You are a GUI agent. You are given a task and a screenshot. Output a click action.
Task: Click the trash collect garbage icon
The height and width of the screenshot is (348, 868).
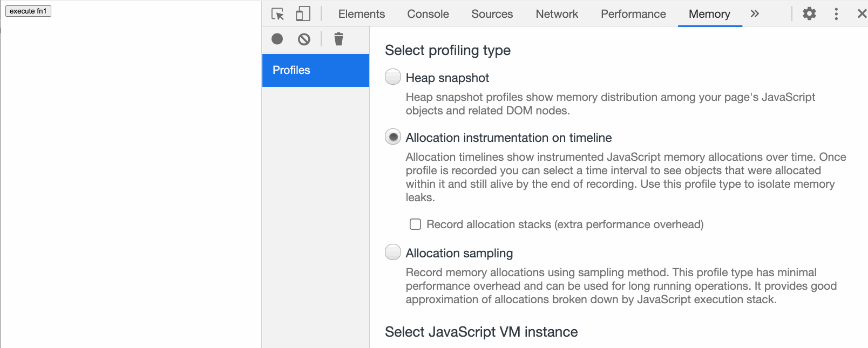coord(338,39)
